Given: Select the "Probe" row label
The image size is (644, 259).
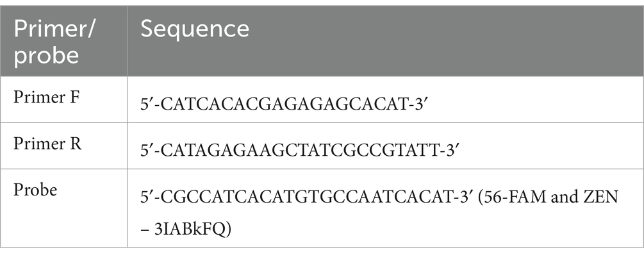Looking at the screenshot, I should [x=35, y=190].
